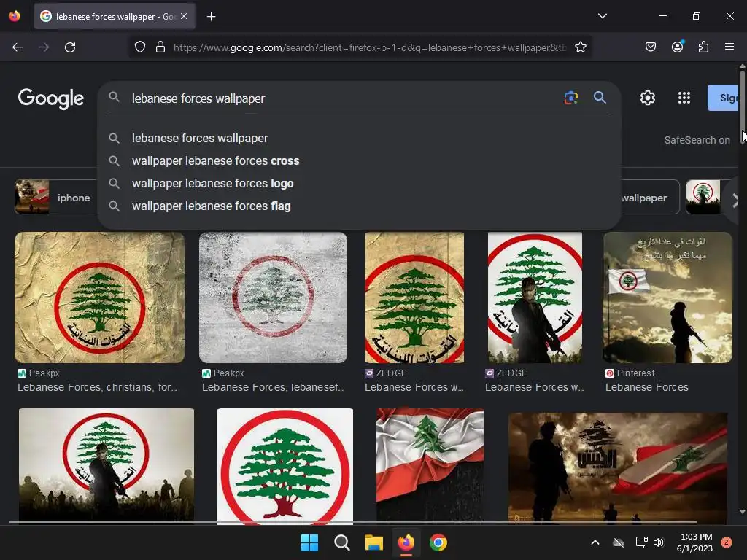Open volume control in tray
Screen dimensions: 747x560
pos(659,542)
